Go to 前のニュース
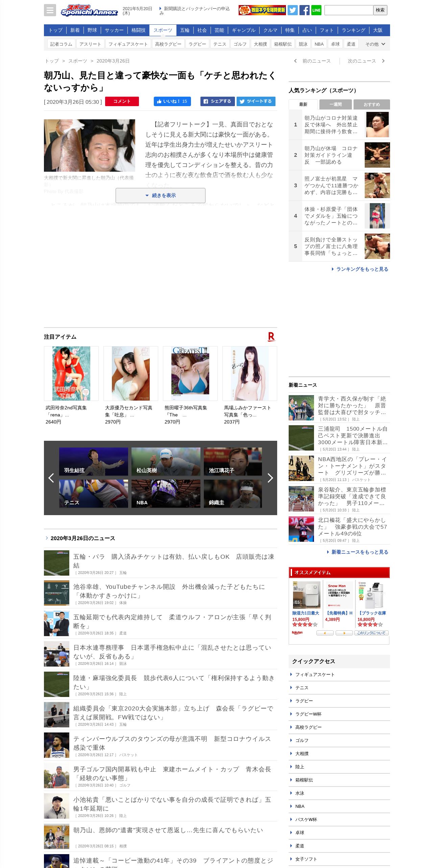This screenshot has height=868, width=434. click(313, 61)
